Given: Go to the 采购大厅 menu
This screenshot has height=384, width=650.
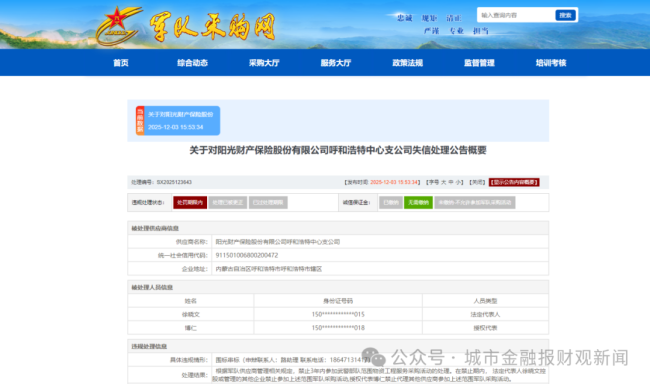Looking at the screenshot, I should (x=264, y=63).
